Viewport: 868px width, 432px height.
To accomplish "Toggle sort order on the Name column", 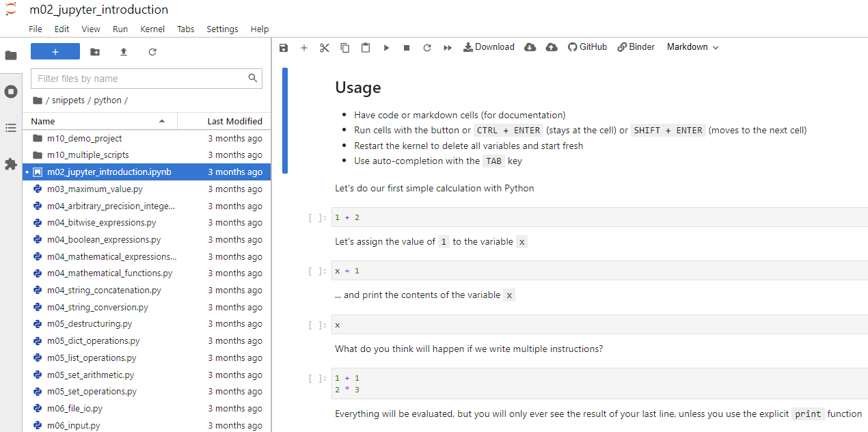I will point(42,121).
